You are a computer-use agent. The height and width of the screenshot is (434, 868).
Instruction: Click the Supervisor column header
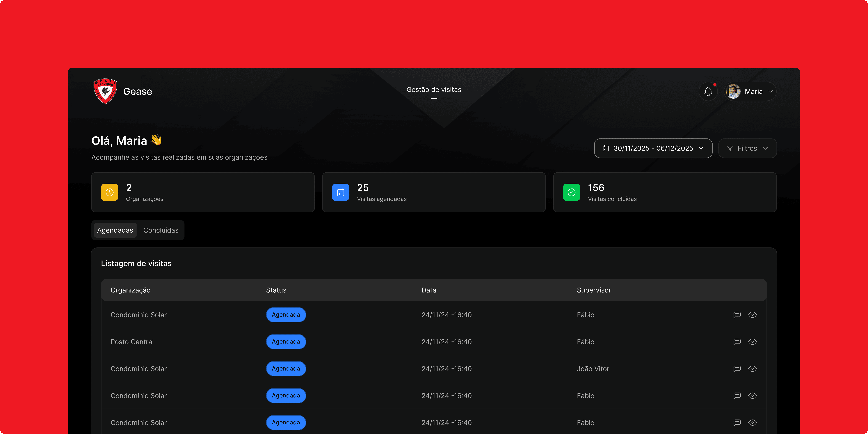click(594, 290)
